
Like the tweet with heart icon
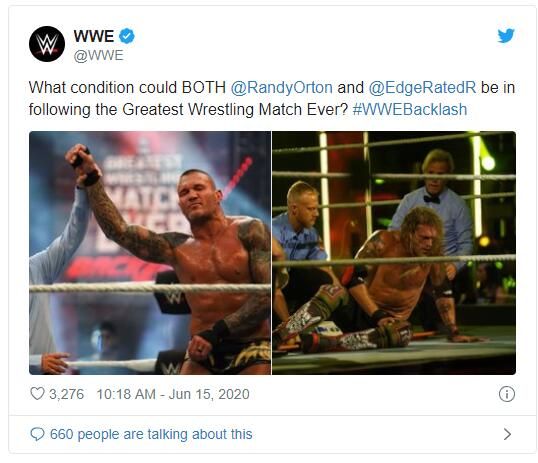(x=37, y=394)
